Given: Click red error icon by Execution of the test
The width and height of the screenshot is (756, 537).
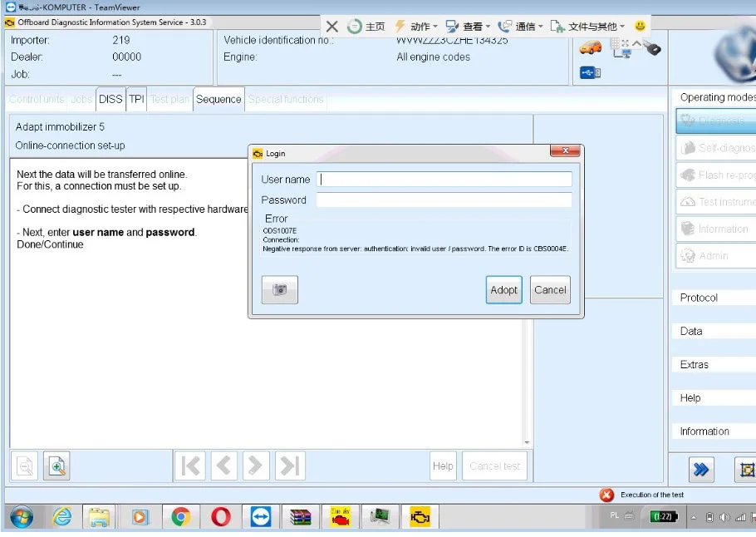Looking at the screenshot, I should (606, 495).
